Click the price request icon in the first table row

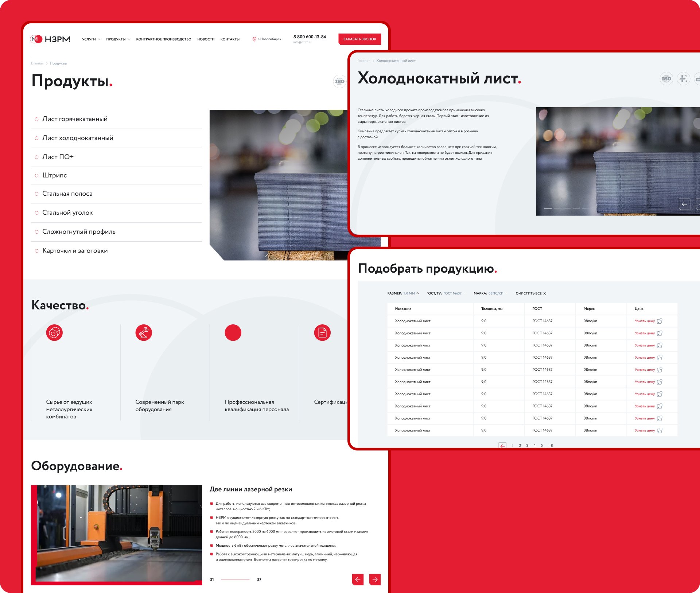[x=660, y=321]
